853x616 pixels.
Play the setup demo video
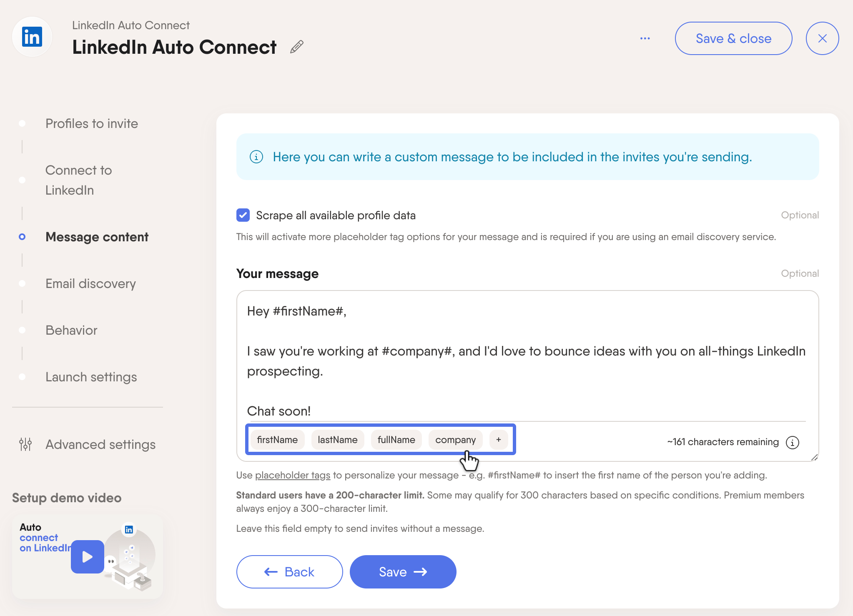tap(88, 557)
